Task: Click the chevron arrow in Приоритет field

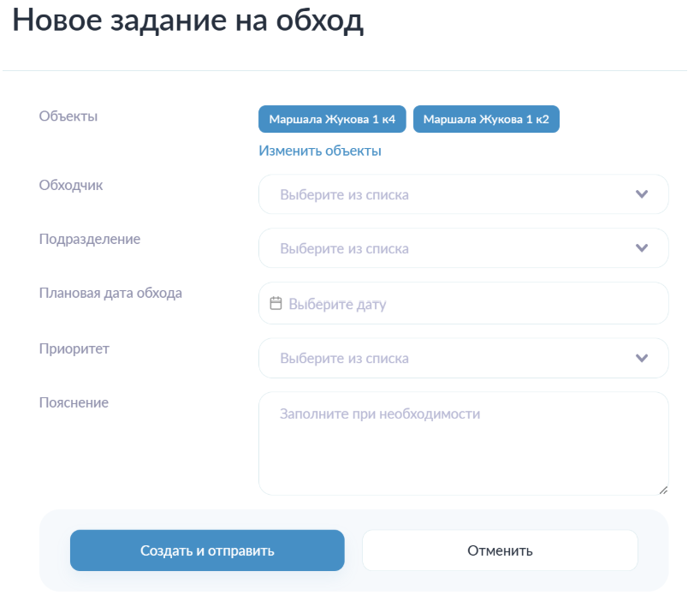Action: point(642,358)
